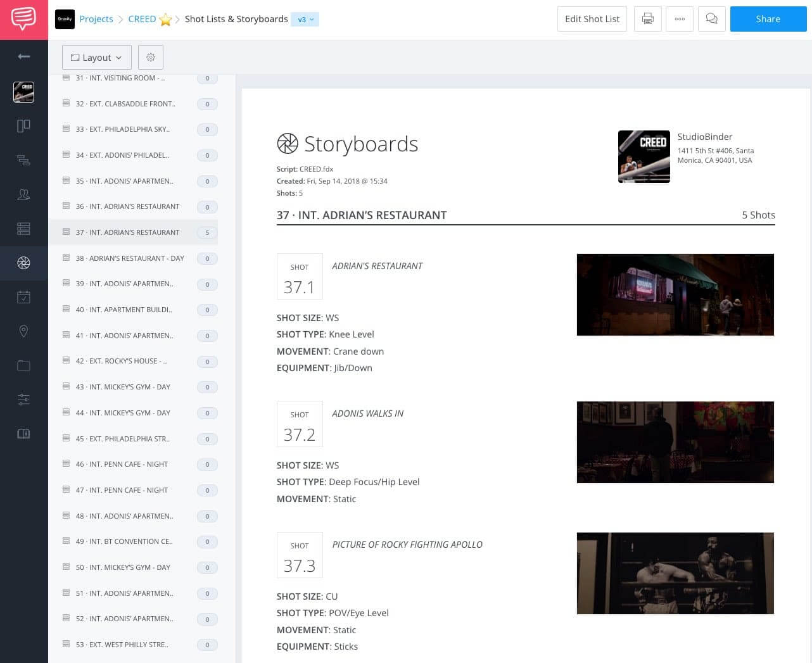Open the production timeline sidebar icon

click(23, 160)
